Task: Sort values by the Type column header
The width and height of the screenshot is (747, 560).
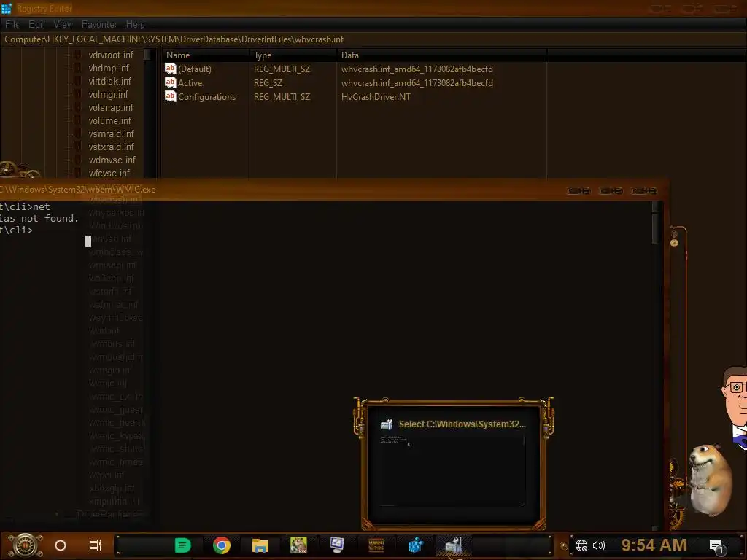Action: (x=293, y=55)
